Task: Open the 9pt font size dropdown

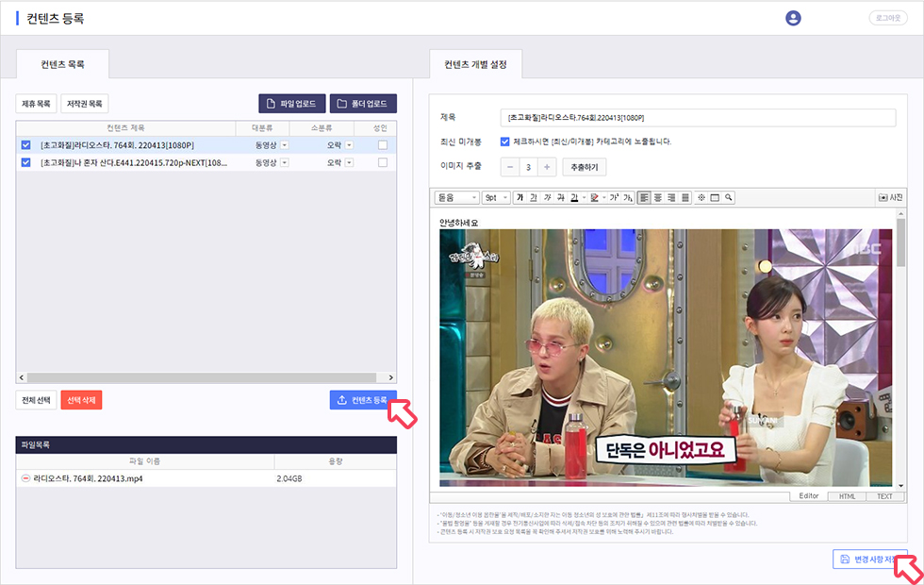Action: point(496,197)
